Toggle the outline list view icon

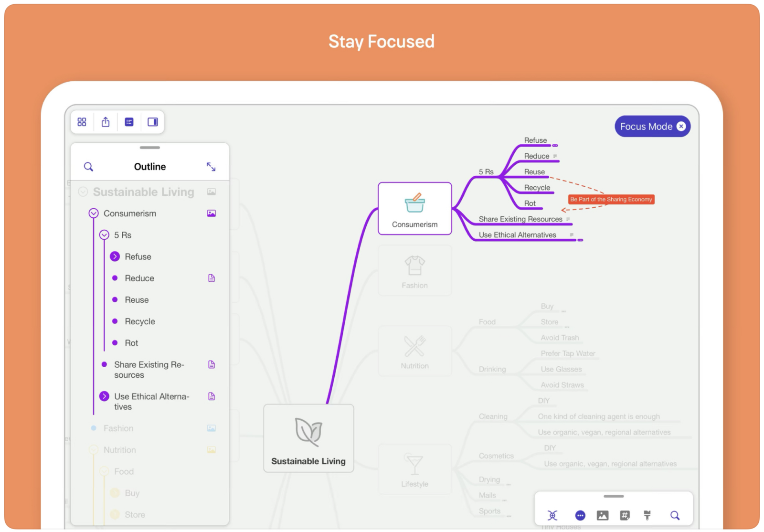pos(129,122)
